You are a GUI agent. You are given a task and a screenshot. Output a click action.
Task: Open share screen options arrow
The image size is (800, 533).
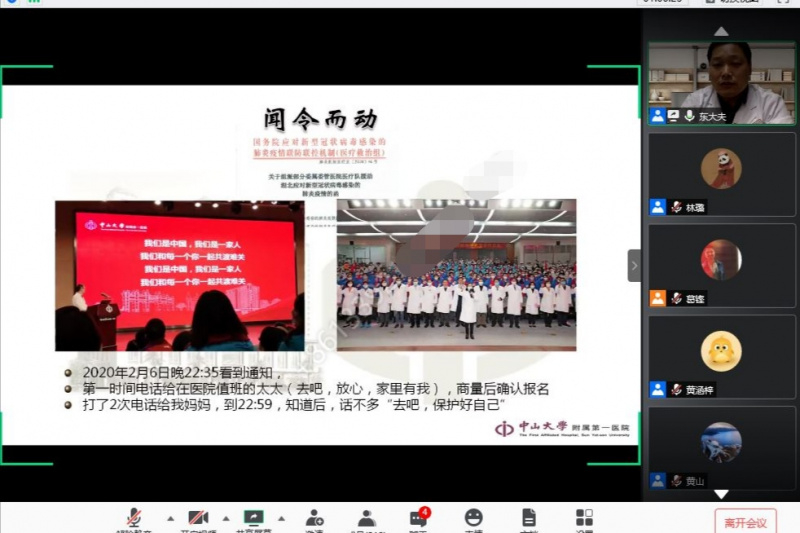[x=281, y=519]
